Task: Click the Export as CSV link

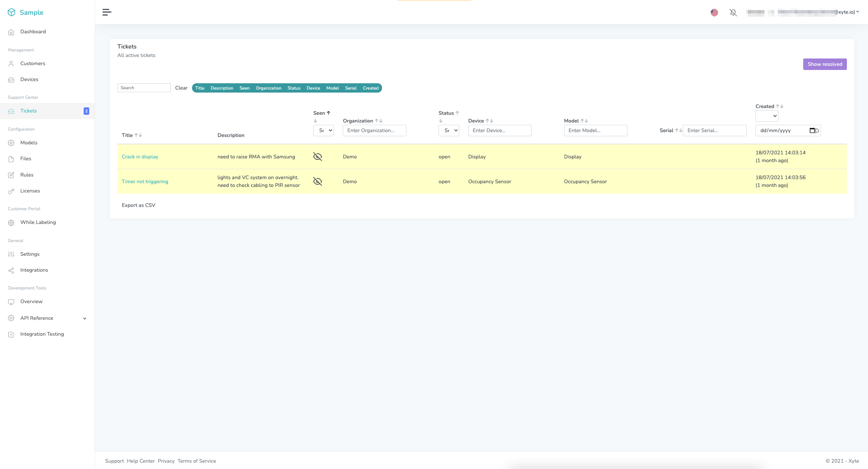Action: coord(138,205)
